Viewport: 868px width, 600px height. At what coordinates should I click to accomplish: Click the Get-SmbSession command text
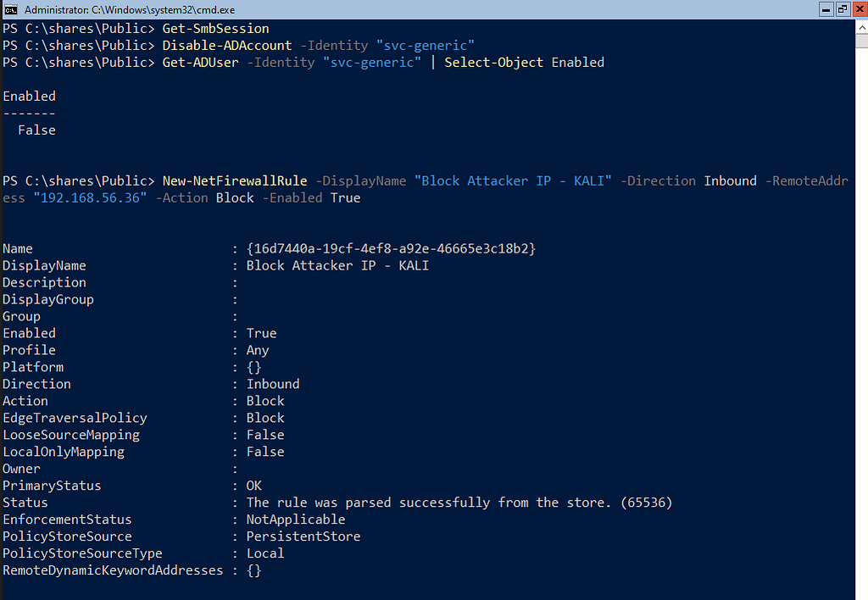(x=215, y=29)
